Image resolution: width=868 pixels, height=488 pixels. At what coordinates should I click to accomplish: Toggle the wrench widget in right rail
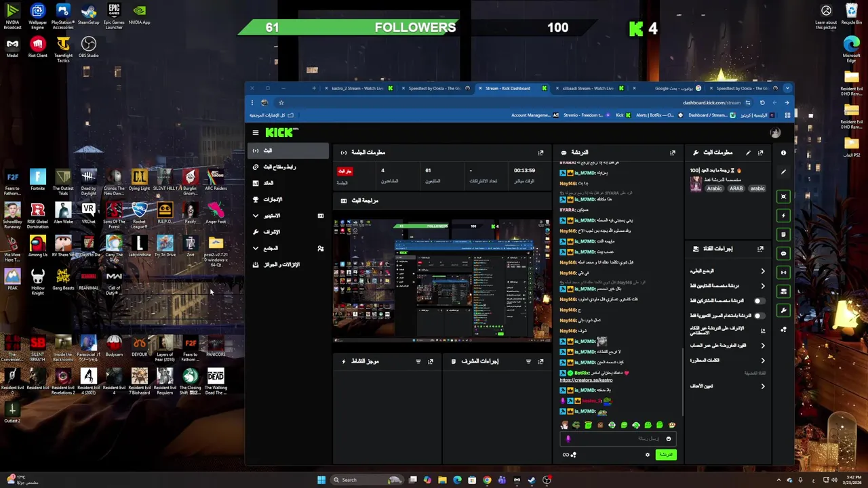click(x=783, y=310)
